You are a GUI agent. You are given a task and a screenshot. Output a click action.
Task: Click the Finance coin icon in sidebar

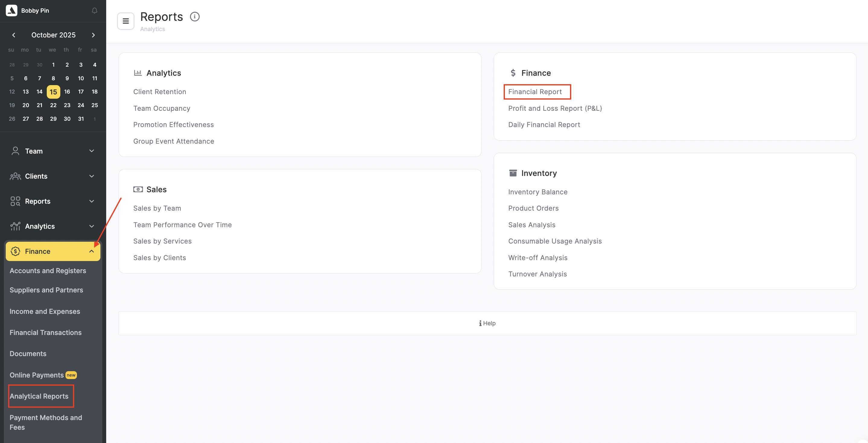click(x=15, y=251)
